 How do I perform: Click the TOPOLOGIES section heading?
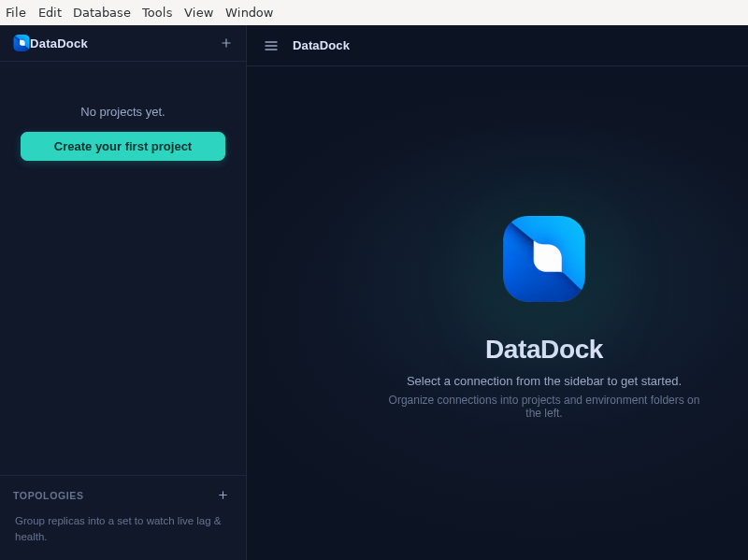pos(49,495)
